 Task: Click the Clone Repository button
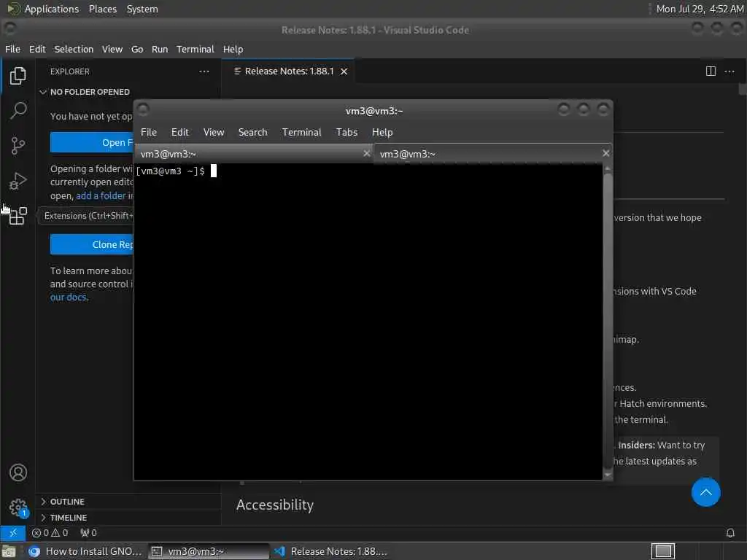click(x=92, y=244)
